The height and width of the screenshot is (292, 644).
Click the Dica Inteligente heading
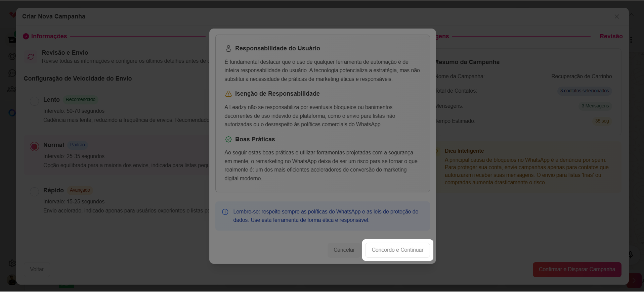[464, 151]
